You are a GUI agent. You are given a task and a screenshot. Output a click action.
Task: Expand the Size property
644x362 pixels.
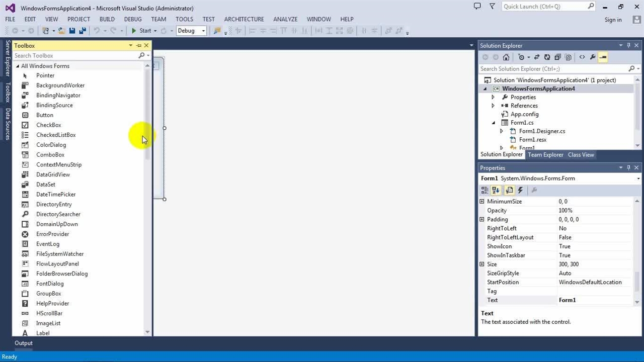point(482,264)
